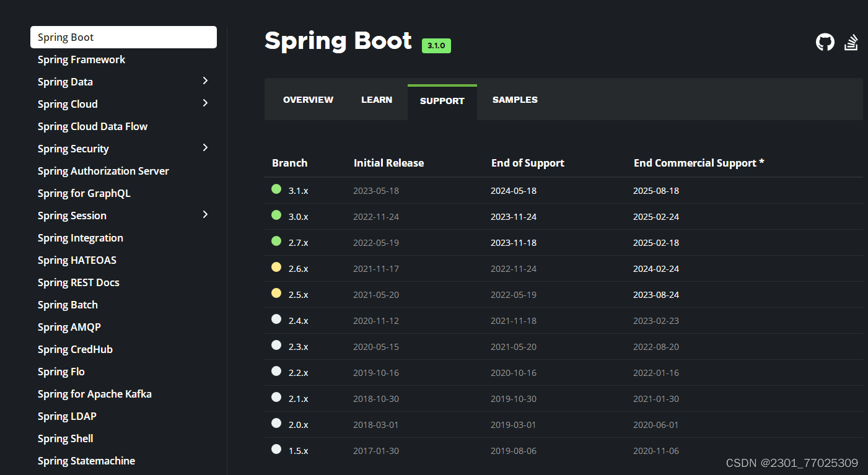Click commercial support date 2024-02-24

click(x=656, y=269)
